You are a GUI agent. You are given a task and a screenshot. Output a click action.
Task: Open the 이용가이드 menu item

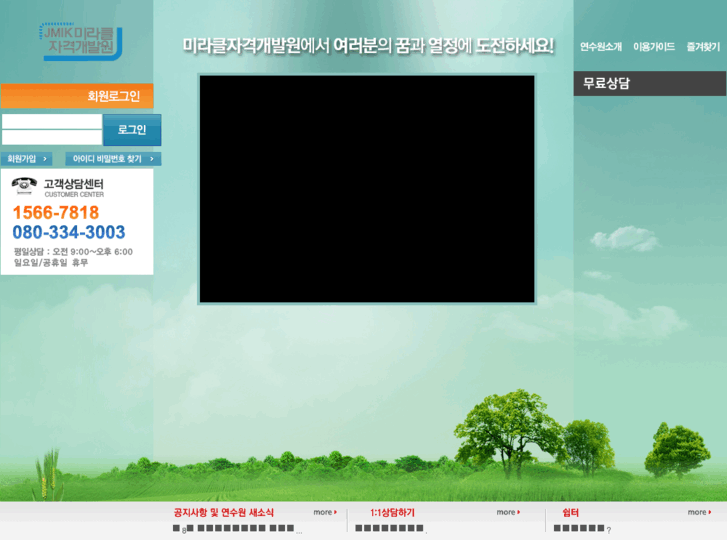coord(654,47)
